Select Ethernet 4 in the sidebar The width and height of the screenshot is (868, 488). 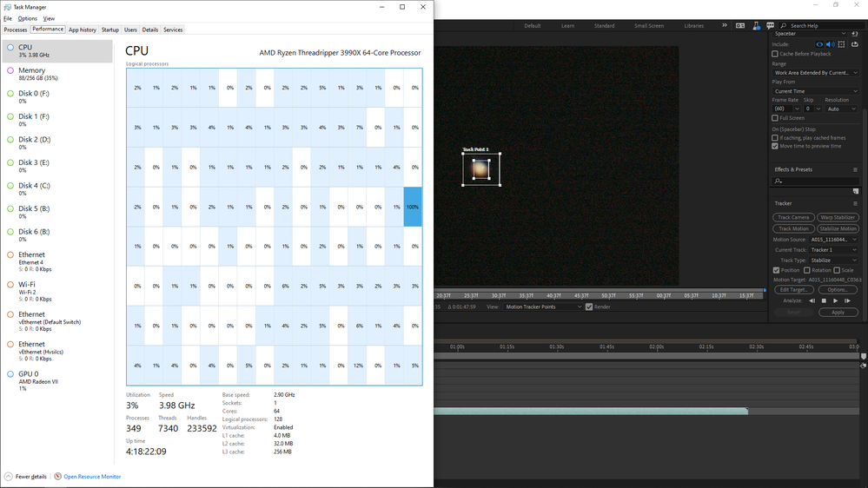(57, 261)
